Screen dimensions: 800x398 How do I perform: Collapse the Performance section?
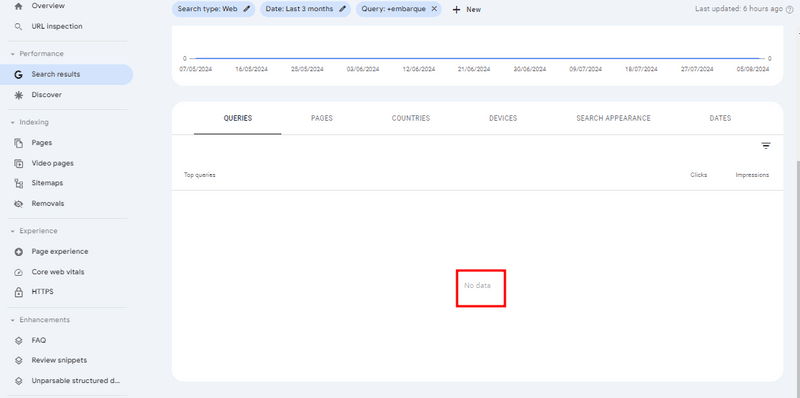[x=13, y=54]
